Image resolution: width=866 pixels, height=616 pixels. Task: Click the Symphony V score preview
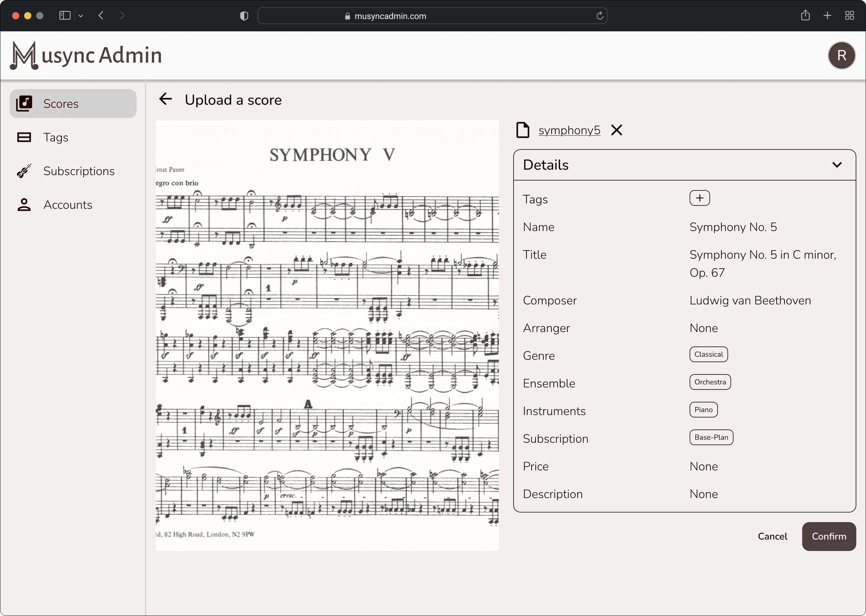(327, 336)
